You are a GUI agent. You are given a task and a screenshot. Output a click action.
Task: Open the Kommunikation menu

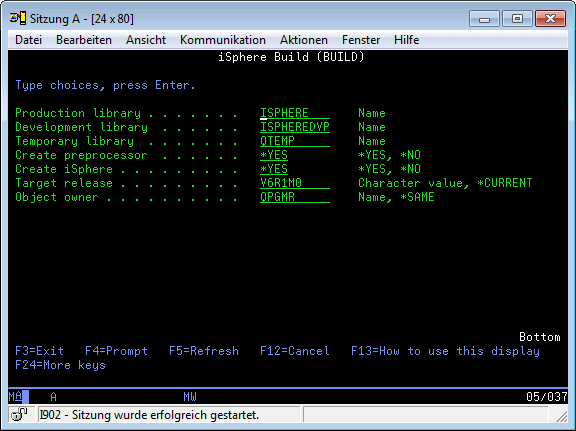pyautogui.click(x=223, y=40)
